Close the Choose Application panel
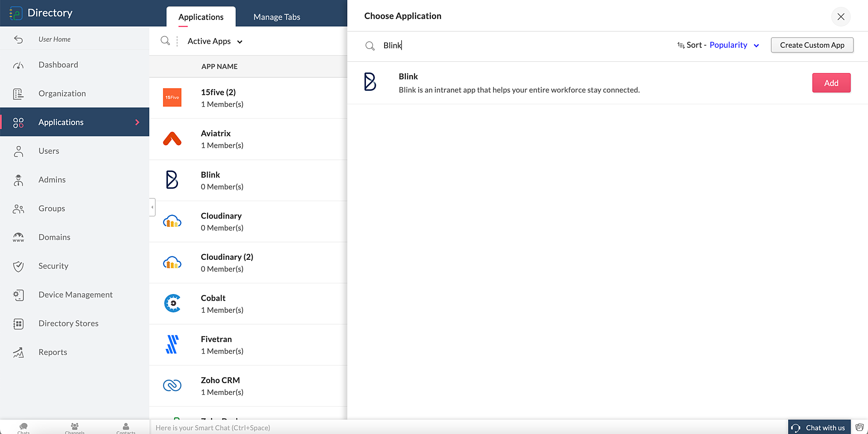 pos(841,17)
